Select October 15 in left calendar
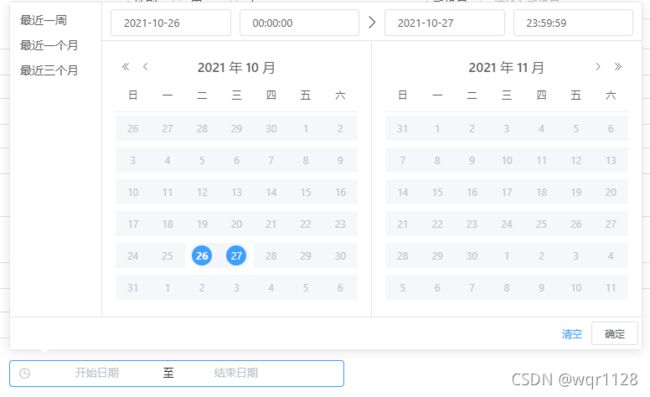Screen dimensions: 650x397 click(x=306, y=192)
